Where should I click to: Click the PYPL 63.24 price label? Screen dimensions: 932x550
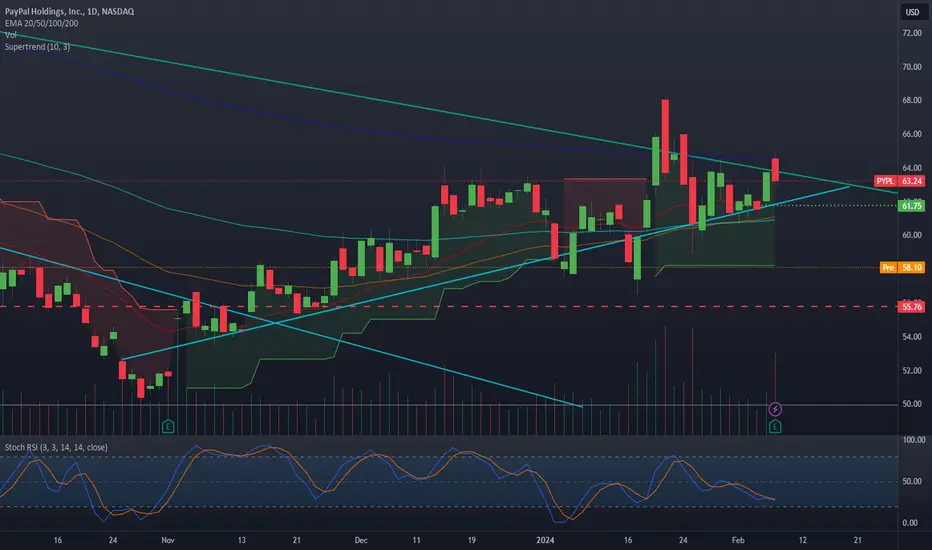[x=899, y=181]
